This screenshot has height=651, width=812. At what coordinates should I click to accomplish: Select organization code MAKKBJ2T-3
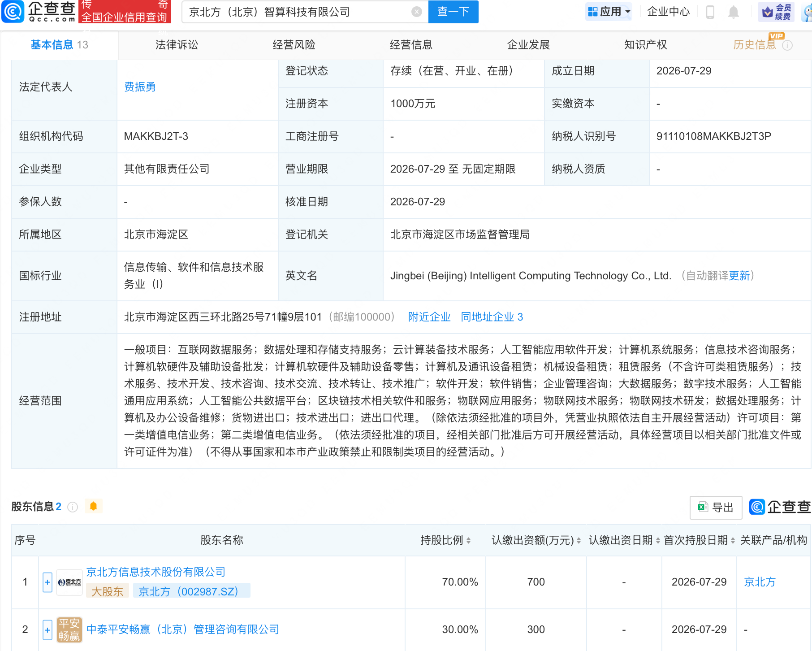tap(156, 136)
